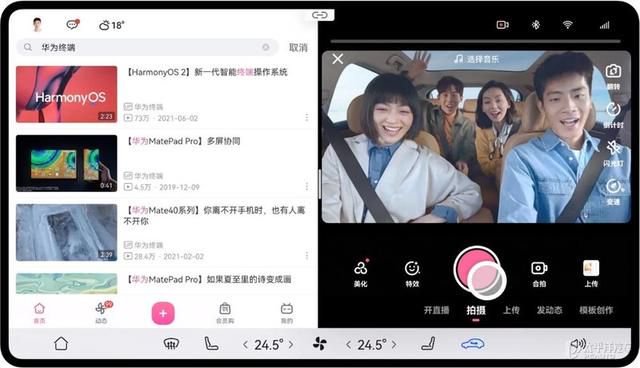The image size is (640, 368).
Task: Switch to 拍摄 mode
Action: [x=476, y=310]
